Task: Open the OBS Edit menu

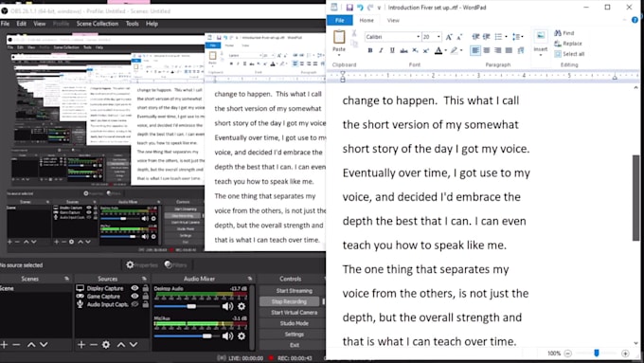Action: click(22, 24)
